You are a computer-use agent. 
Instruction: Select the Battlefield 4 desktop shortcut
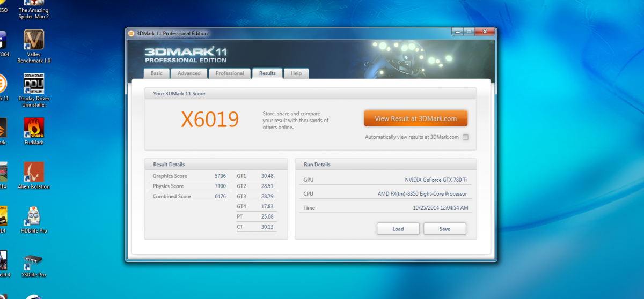(x=4, y=264)
